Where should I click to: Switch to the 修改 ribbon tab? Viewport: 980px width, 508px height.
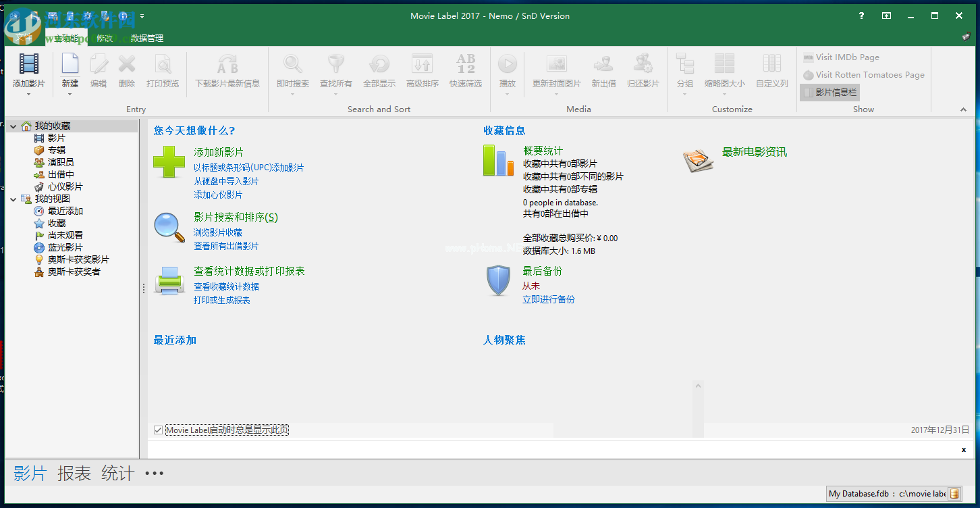tap(105, 39)
